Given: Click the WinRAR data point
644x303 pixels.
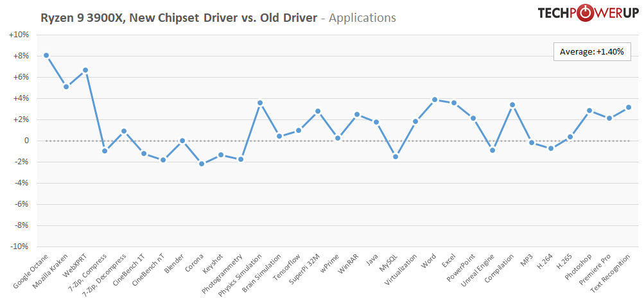Looking at the screenshot, I should tap(357, 114).
